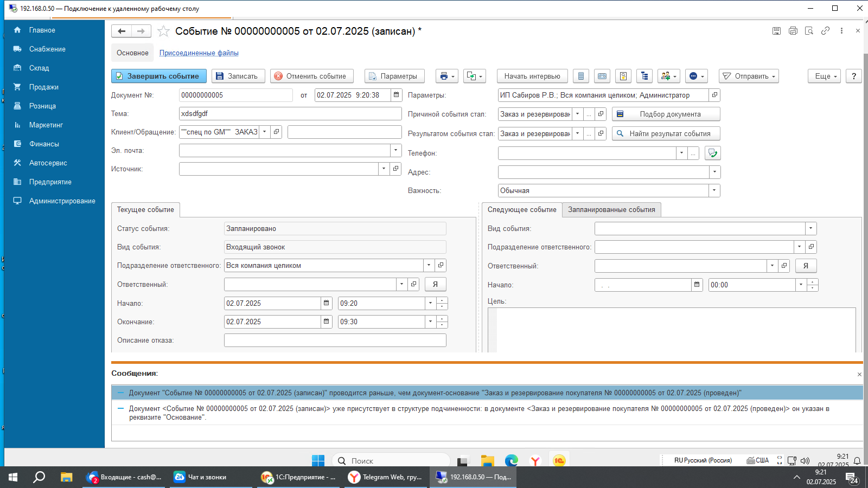
Task: Open Администрирование section in sidebar
Action: pos(62,201)
